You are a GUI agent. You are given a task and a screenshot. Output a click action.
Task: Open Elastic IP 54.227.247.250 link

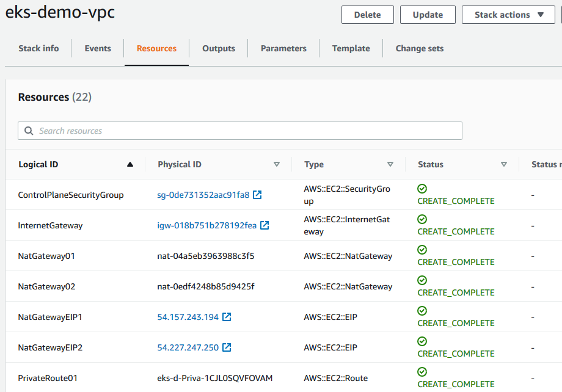[x=188, y=347]
